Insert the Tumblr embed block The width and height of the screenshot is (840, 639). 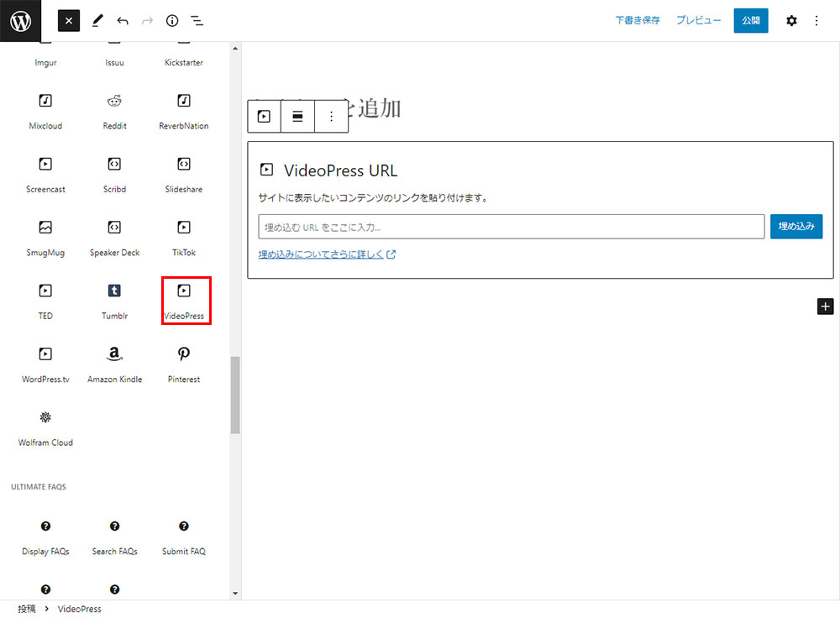(114, 301)
